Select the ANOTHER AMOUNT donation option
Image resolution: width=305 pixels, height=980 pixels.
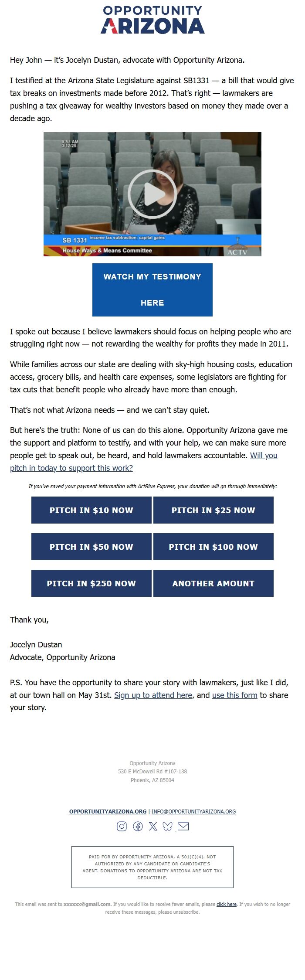click(x=213, y=583)
